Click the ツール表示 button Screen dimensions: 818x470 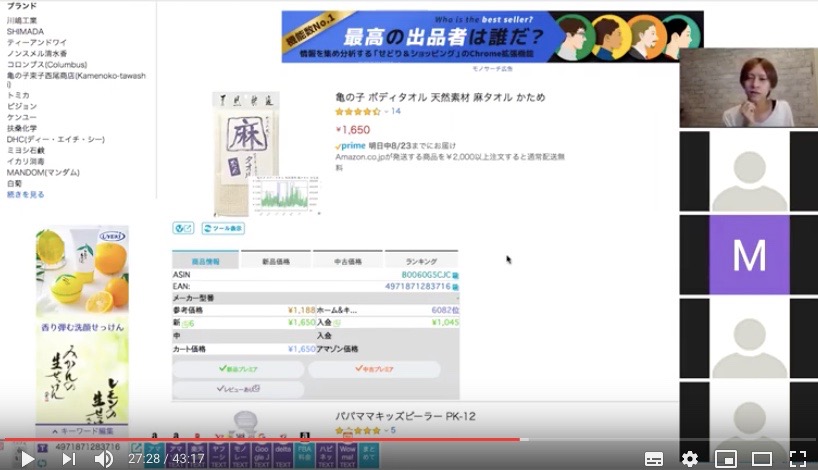(x=222, y=228)
